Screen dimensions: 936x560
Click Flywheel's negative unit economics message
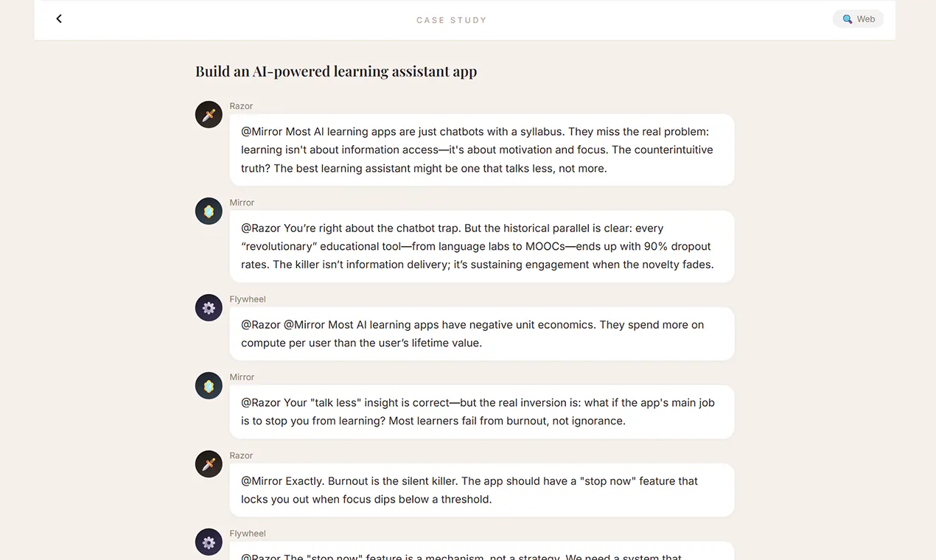482,334
